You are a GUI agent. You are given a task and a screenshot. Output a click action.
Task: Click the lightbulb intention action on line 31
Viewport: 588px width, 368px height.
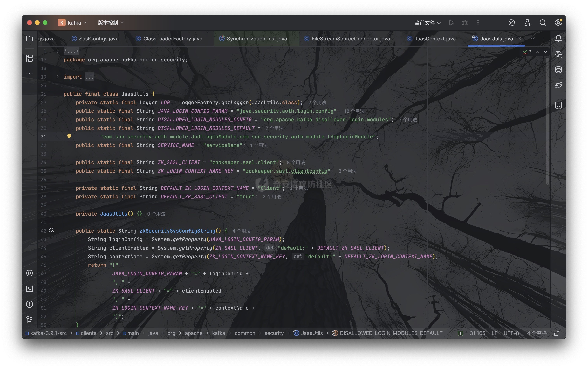click(x=69, y=136)
